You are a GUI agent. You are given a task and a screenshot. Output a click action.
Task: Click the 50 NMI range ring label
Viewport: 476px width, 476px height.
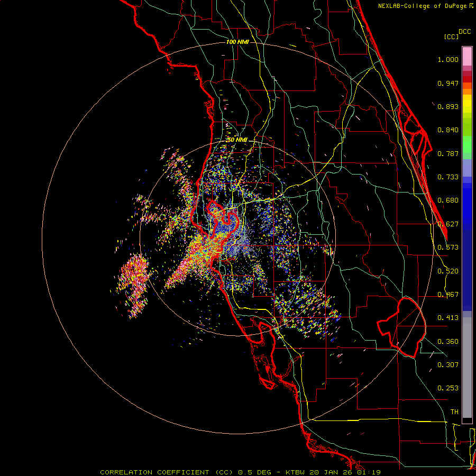tap(237, 140)
